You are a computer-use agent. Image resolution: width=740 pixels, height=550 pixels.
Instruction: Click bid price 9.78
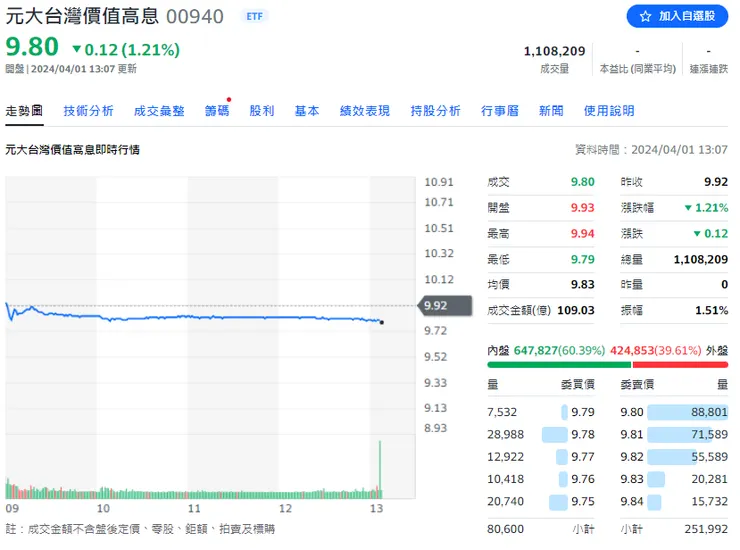[x=583, y=434]
